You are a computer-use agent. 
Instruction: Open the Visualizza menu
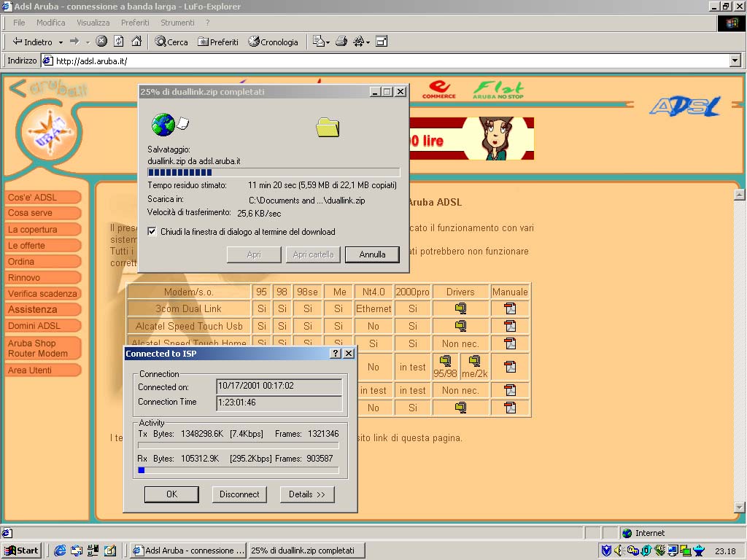93,23
